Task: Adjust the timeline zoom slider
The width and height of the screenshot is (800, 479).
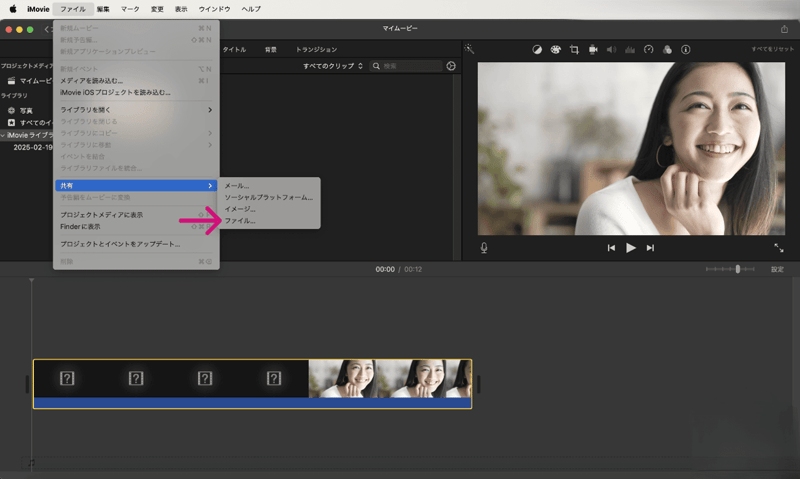Action: click(737, 269)
